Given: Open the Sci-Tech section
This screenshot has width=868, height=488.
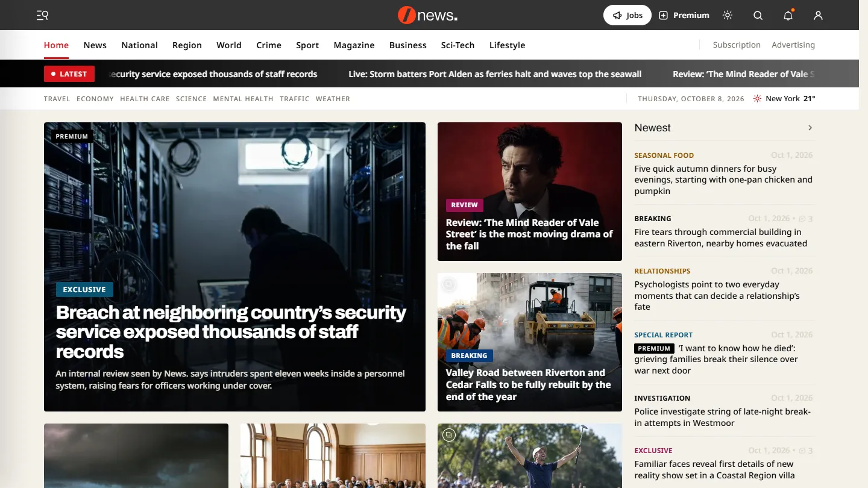Looking at the screenshot, I should point(458,45).
